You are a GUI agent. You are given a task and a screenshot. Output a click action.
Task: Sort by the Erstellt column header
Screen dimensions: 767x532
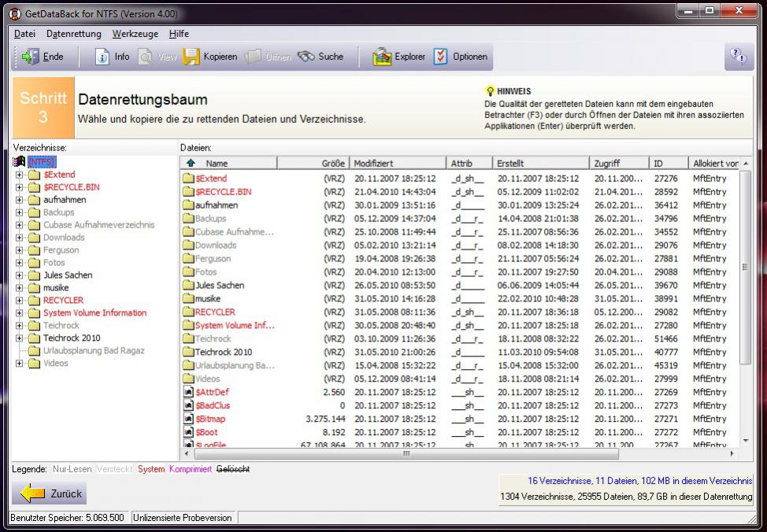pyautogui.click(x=542, y=164)
